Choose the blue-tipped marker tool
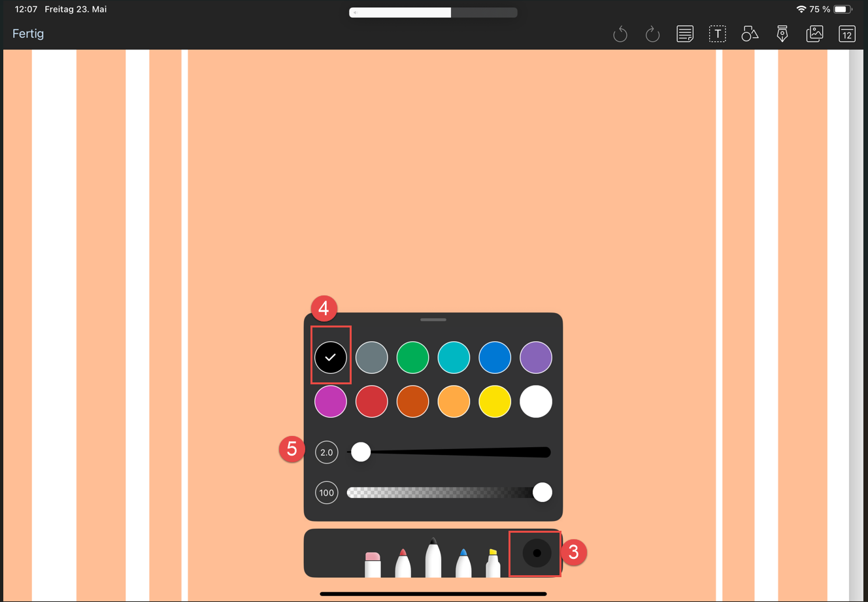868x602 pixels. [x=463, y=563]
